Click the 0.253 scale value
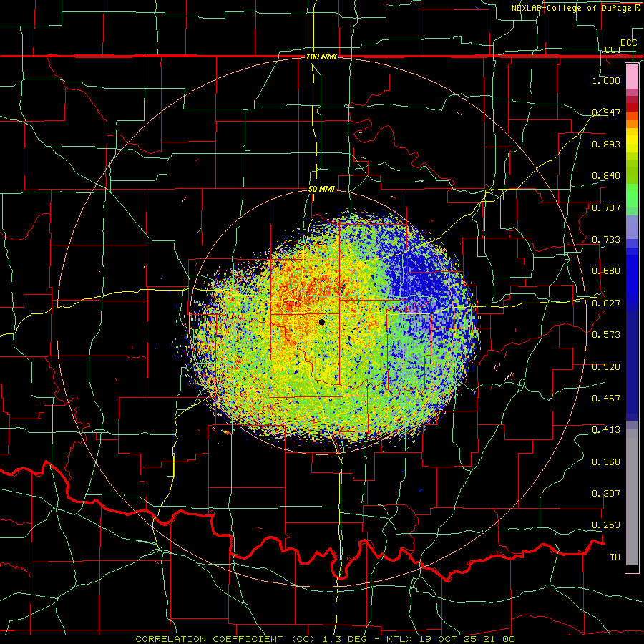The width and height of the screenshot is (644, 644). tap(606, 525)
